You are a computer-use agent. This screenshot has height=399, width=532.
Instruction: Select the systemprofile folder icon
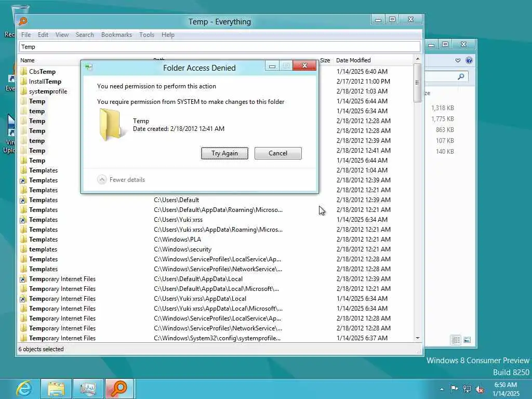23,91
